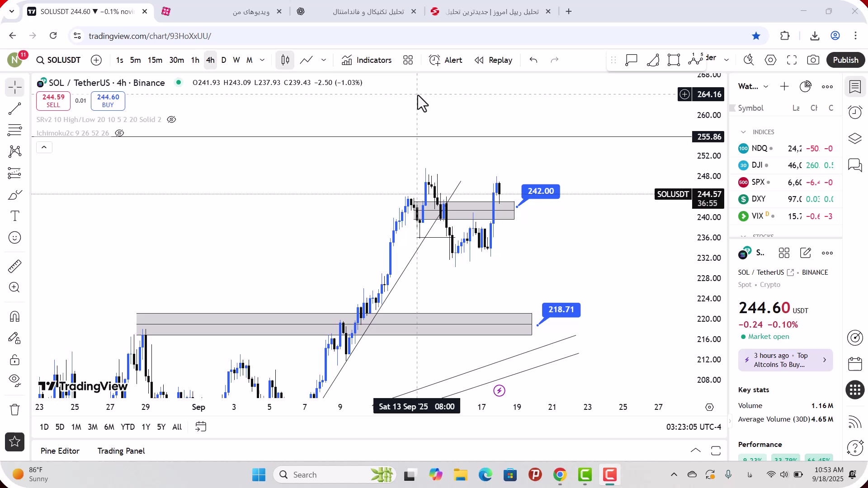Open price scale settings gear
Viewport: 868px width, 488px height.
point(709,407)
